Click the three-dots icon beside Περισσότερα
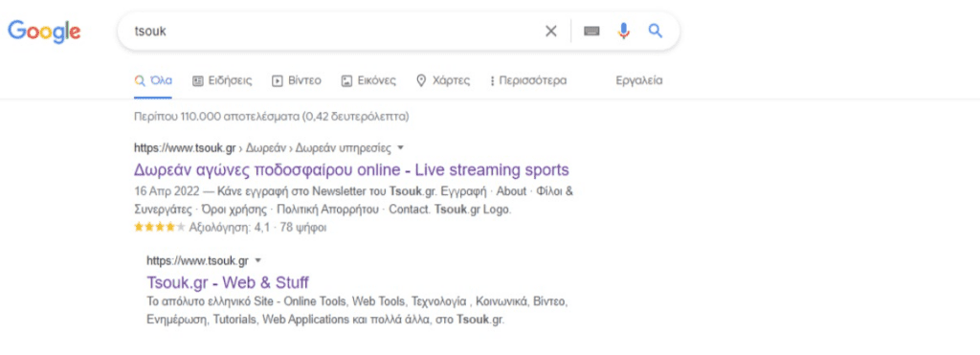 pos(493,80)
